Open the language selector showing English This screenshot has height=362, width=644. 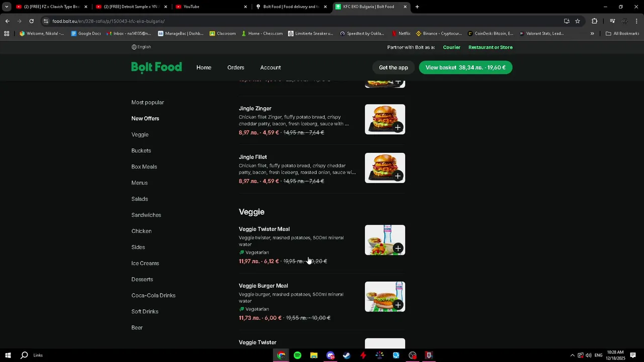(141, 47)
